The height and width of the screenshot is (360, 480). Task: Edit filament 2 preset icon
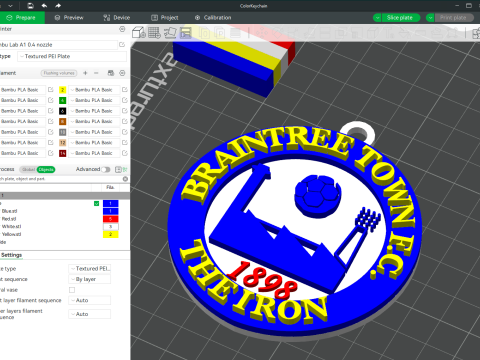click(x=125, y=90)
